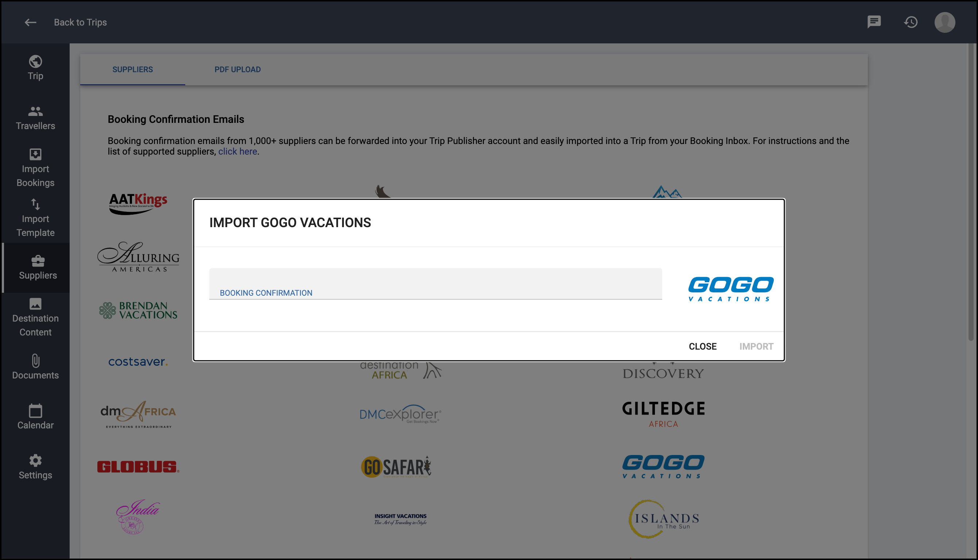The width and height of the screenshot is (978, 560).
Task: Select the Costsaver supplier logo
Action: 138,362
